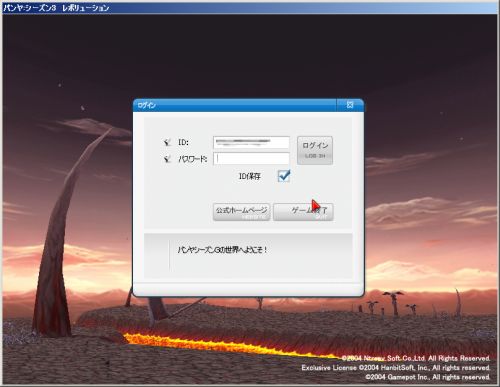Image resolution: width=500 pixels, height=387 pixels.
Task: Focus the パスワード password field
Action: point(251,159)
